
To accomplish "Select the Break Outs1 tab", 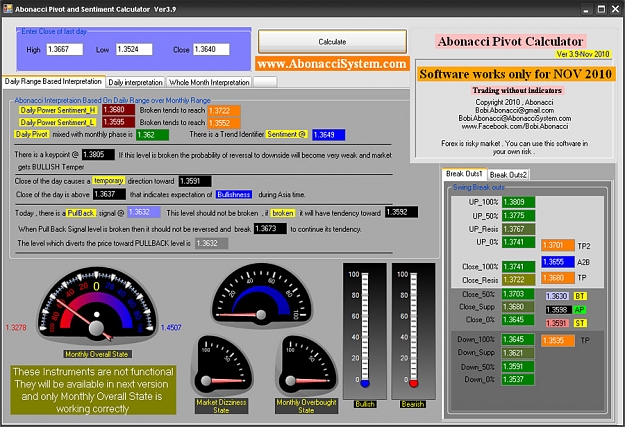I will coord(464,174).
